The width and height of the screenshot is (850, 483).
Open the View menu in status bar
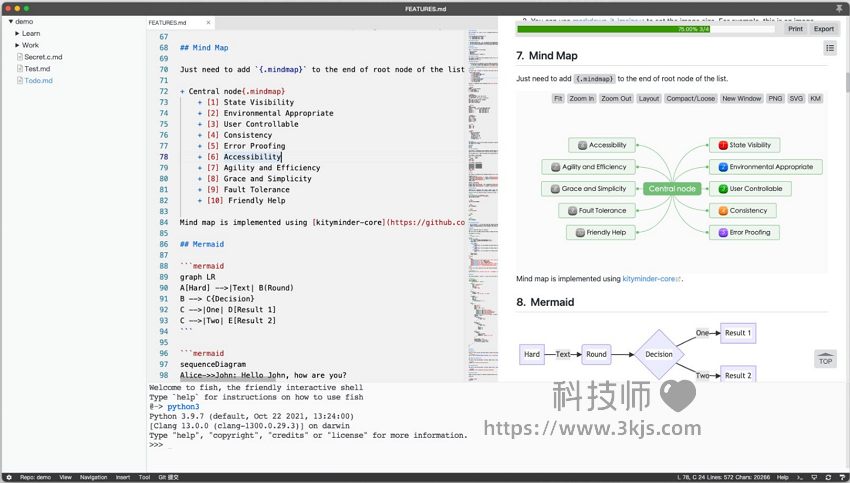pyautogui.click(x=65, y=478)
